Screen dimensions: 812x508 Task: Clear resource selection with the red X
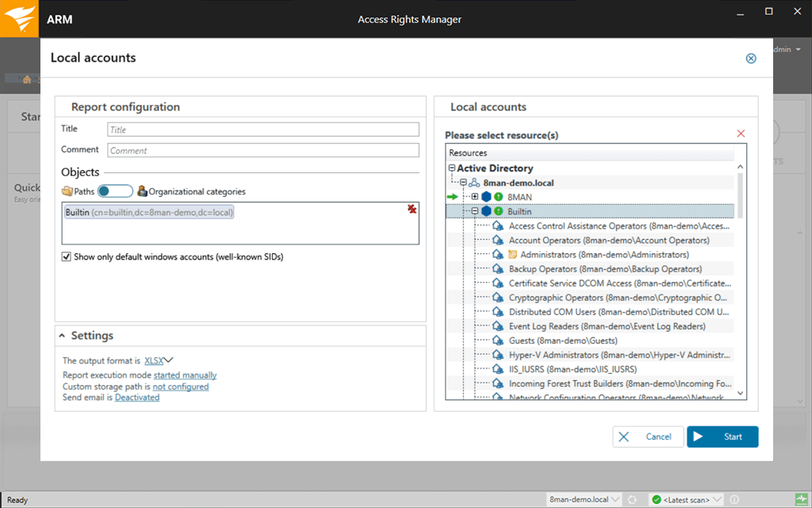[741, 133]
